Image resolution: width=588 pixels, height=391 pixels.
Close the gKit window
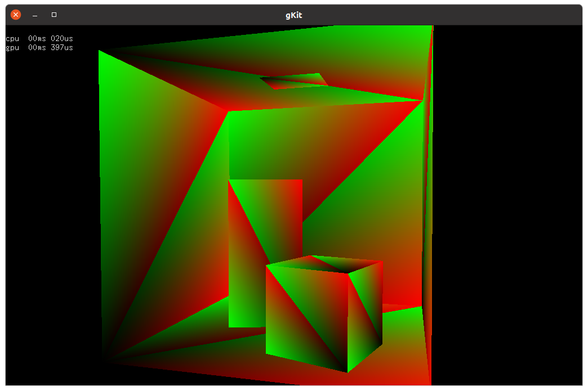point(16,15)
